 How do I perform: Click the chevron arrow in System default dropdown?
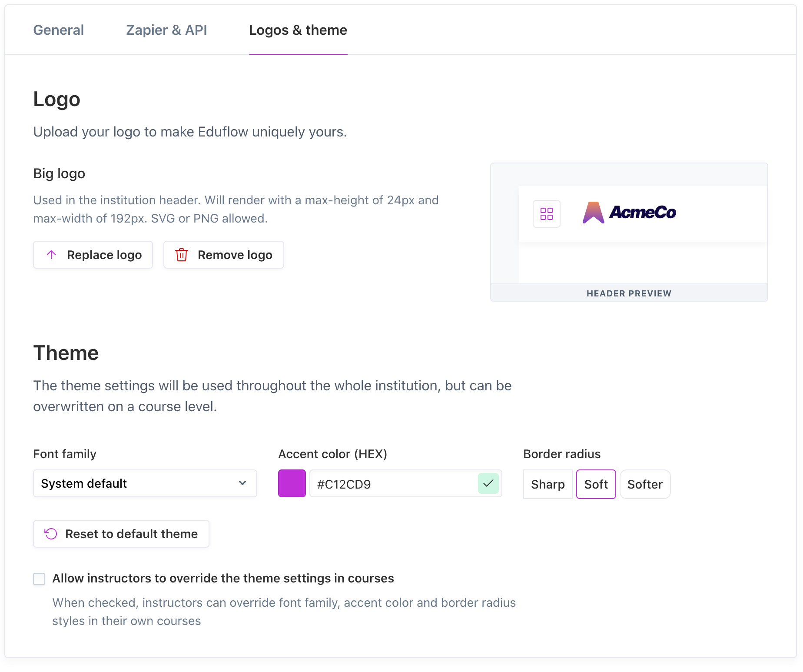(x=242, y=483)
